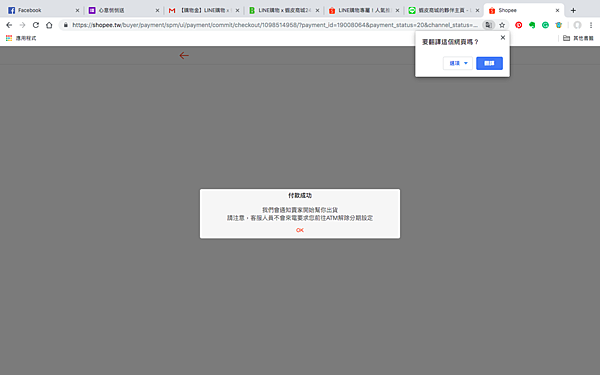Viewport: 600px width, 375px height.
Task: Go back in browser history
Action: 9,25
